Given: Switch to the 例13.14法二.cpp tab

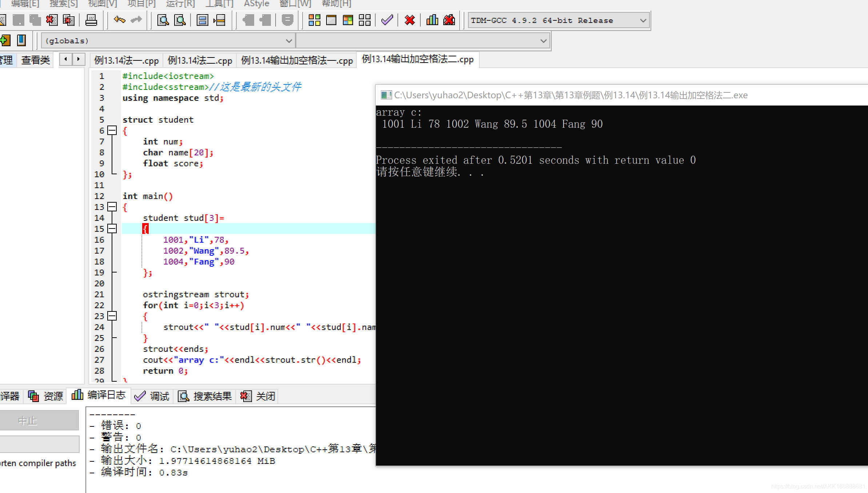Looking at the screenshot, I should coord(200,60).
